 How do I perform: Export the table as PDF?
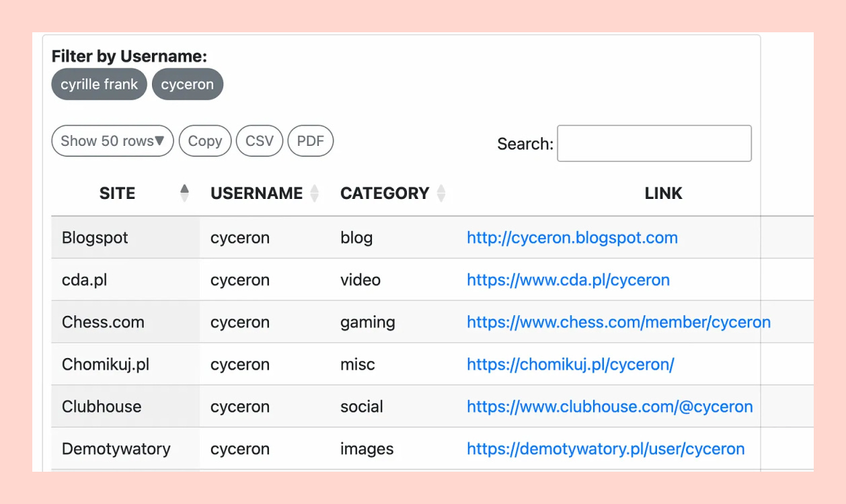(311, 141)
